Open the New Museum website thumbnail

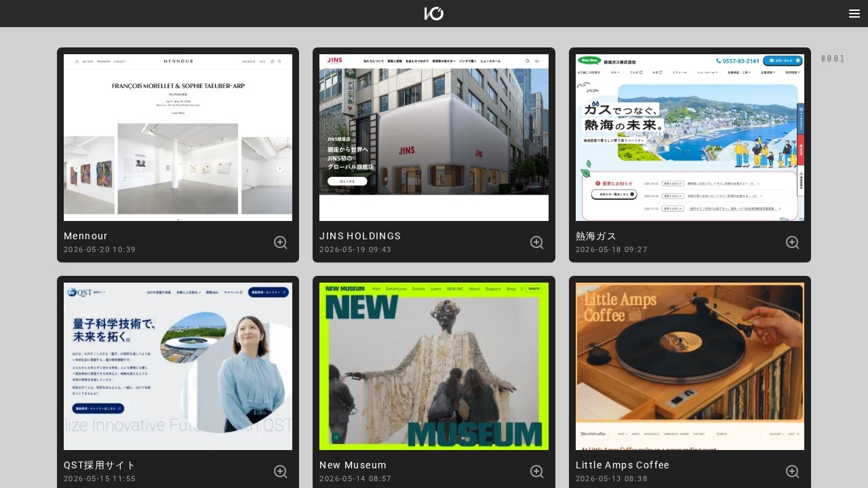point(434,366)
